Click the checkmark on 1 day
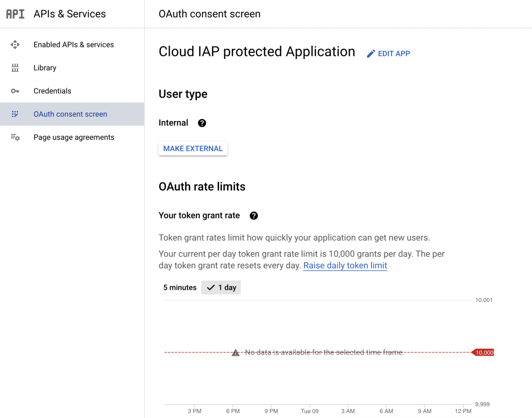Viewport: 532px width, 418px height. [211, 288]
